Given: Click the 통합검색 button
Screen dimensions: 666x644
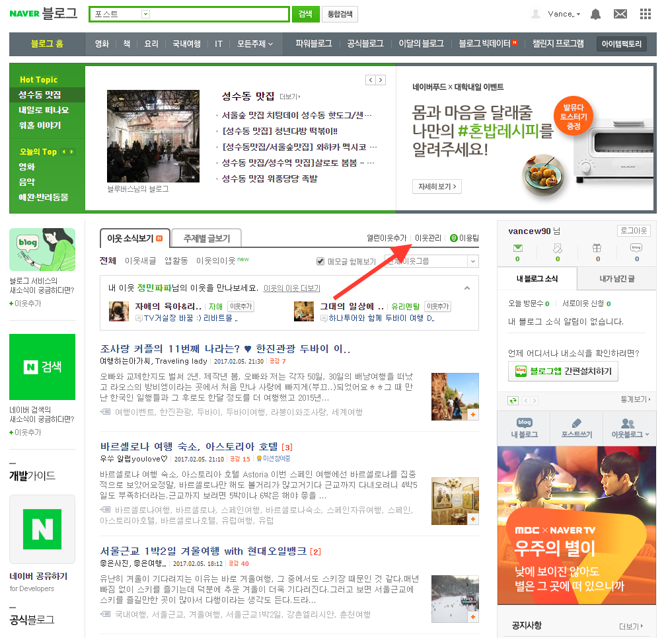Looking at the screenshot, I should tap(340, 14).
